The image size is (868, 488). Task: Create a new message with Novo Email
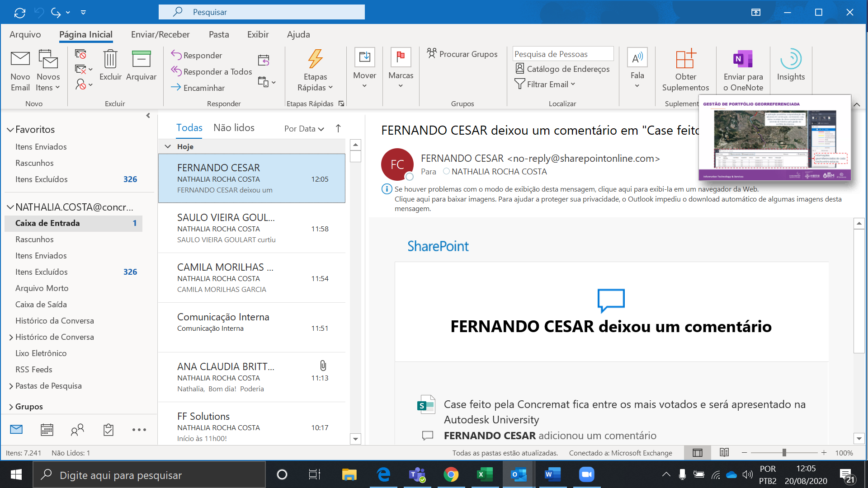(20, 70)
